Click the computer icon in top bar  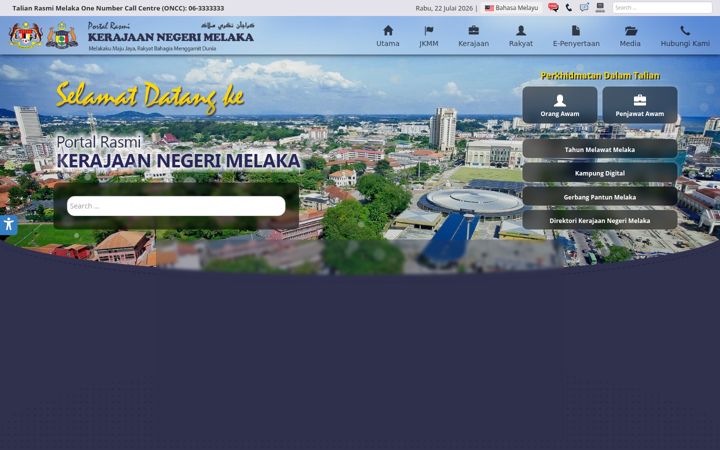coord(600,7)
